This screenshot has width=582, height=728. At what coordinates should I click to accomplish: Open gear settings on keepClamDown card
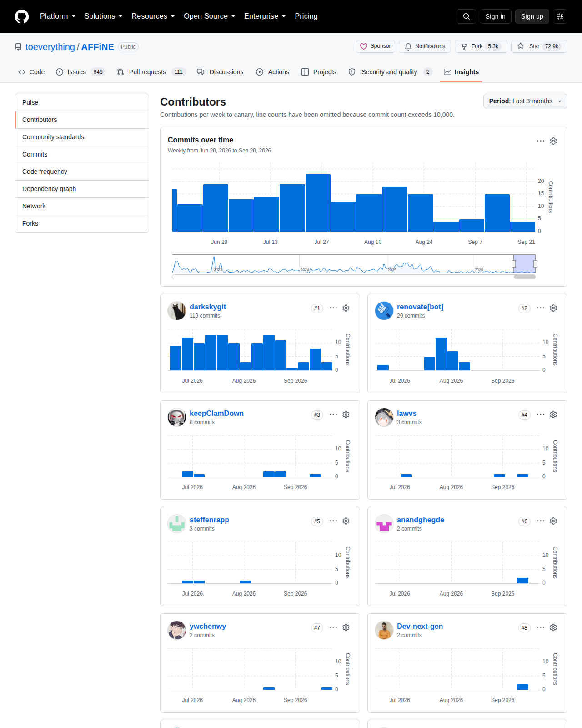click(346, 415)
